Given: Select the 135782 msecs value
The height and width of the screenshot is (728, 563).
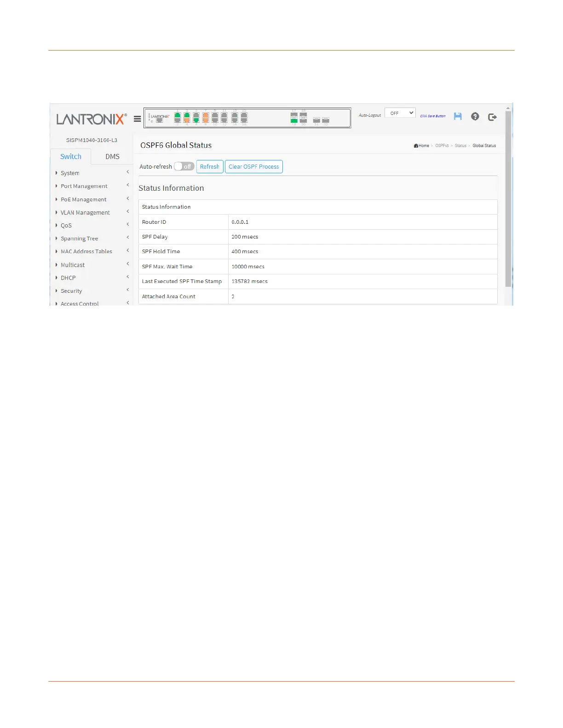Looking at the screenshot, I should (x=249, y=281).
